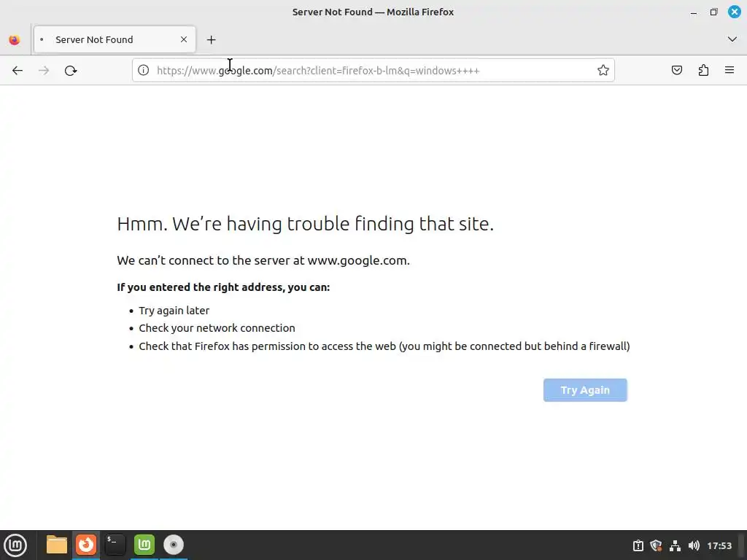Close the Firefox window
Screen dimensions: 747x560
tap(734, 12)
